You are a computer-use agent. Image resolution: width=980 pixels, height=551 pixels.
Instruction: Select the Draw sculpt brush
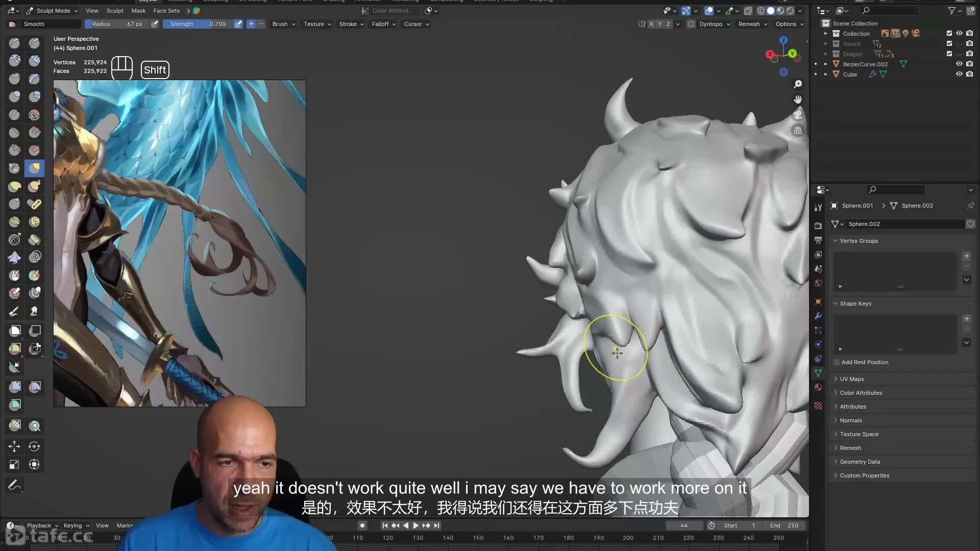pyautogui.click(x=14, y=43)
